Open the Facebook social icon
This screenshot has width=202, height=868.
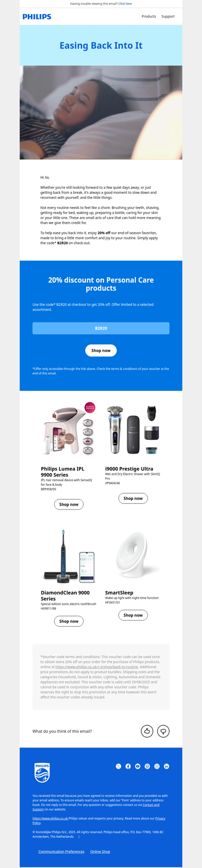click(128, 766)
